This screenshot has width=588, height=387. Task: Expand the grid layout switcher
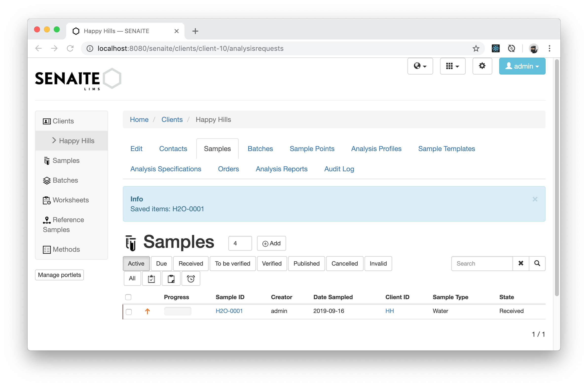(452, 66)
